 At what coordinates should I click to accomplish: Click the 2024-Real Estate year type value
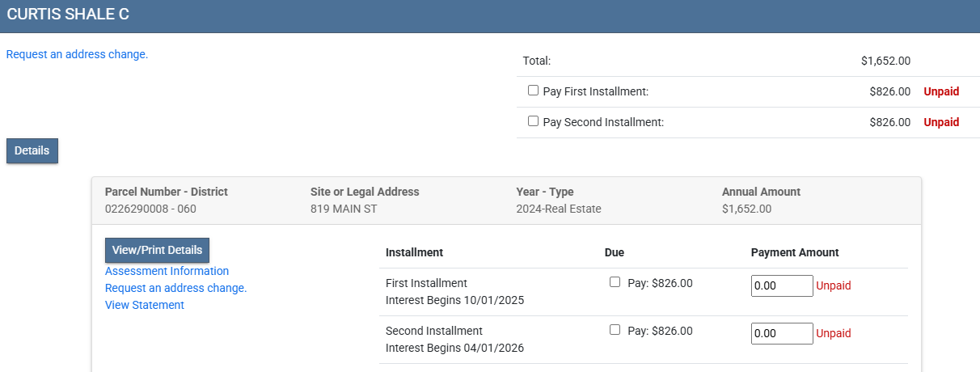pyautogui.click(x=558, y=209)
